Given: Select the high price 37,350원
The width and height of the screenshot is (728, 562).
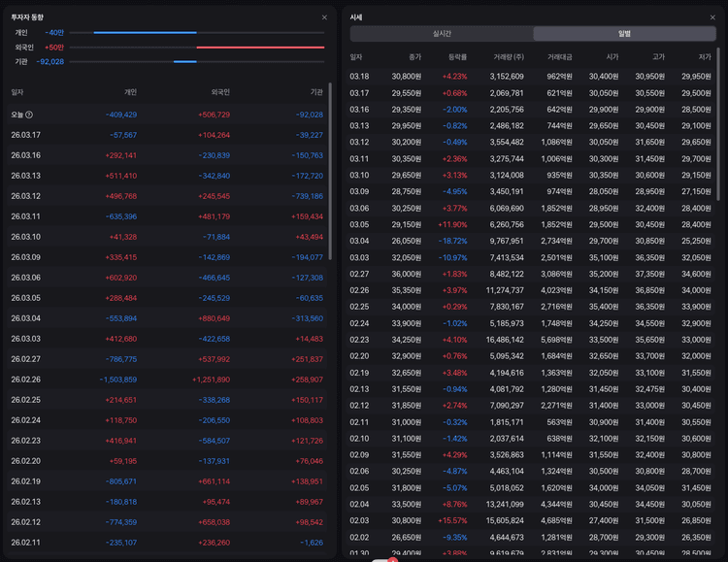Looking at the screenshot, I should [x=650, y=274].
